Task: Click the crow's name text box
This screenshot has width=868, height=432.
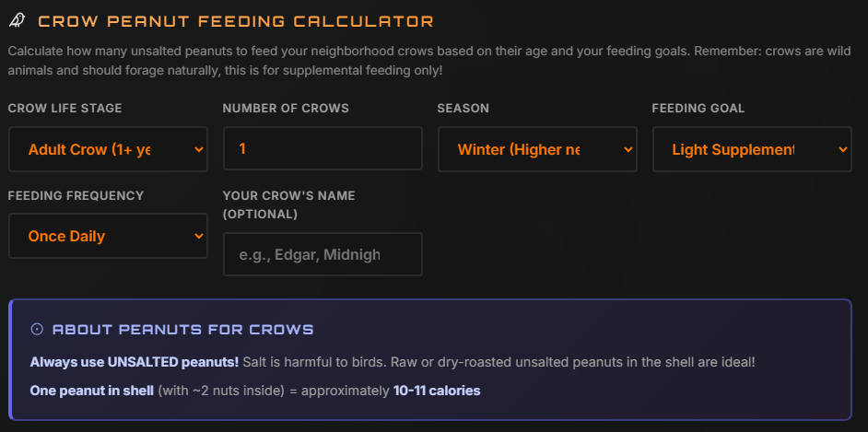Action: 323,254
